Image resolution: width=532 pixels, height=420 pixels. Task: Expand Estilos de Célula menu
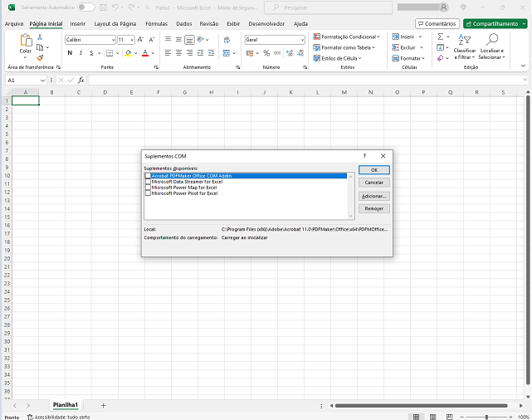click(337, 58)
